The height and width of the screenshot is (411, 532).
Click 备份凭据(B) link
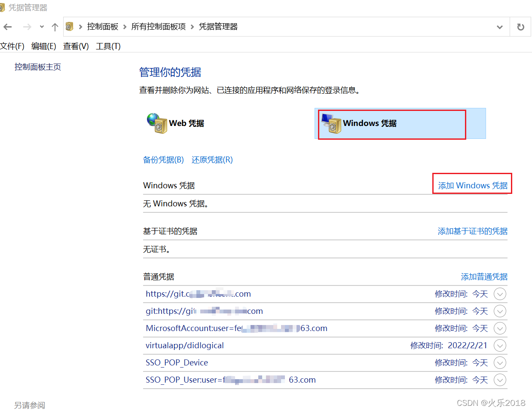click(163, 160)
